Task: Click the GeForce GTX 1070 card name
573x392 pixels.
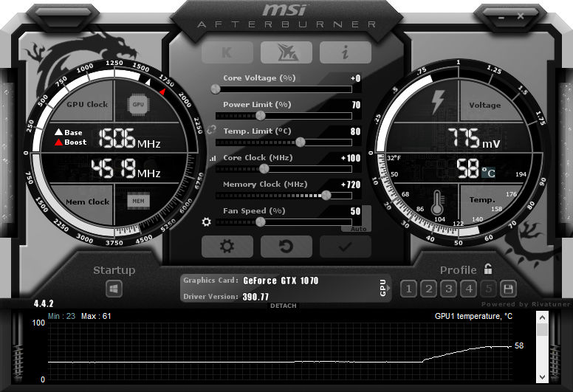Action: pos(281,281)
